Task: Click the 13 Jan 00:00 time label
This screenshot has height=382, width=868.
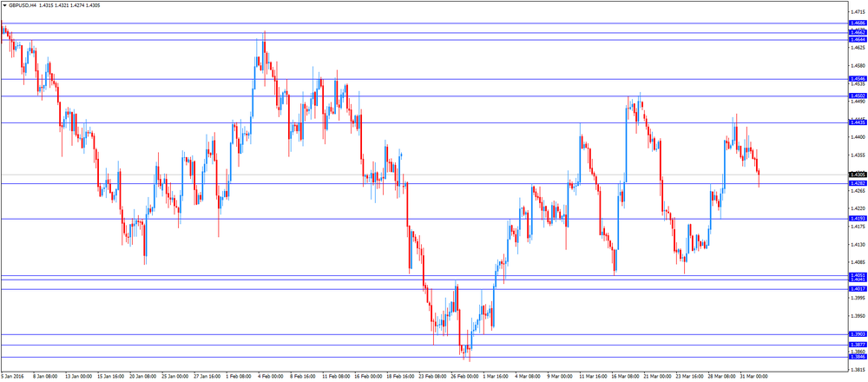Action: tap(77, 377)
